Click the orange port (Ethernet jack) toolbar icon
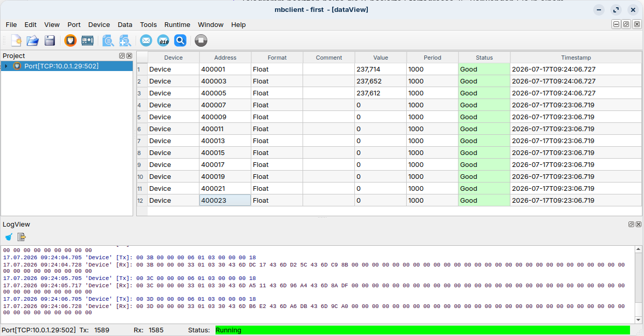This screenshot has width=644, height=336. click(x=70, y=40)
